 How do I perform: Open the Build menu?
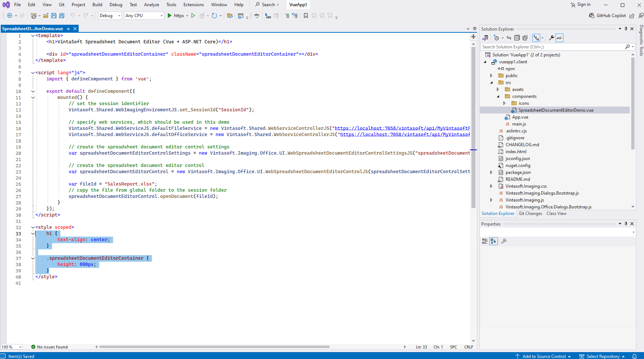[97, 5]
